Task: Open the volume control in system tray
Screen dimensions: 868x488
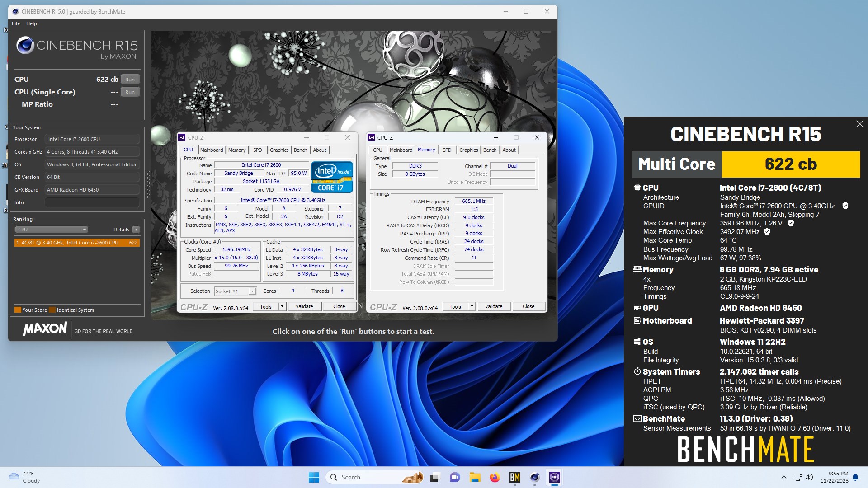Action: (x=809, y=477)
